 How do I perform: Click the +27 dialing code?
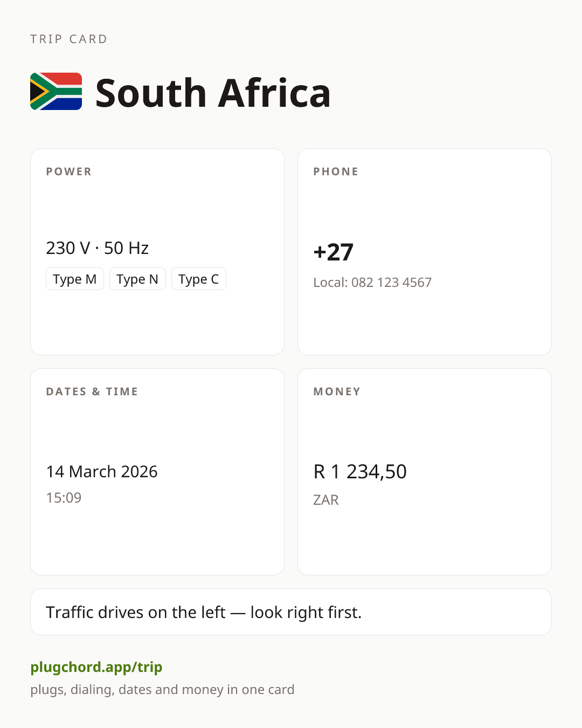pos(334,252)
